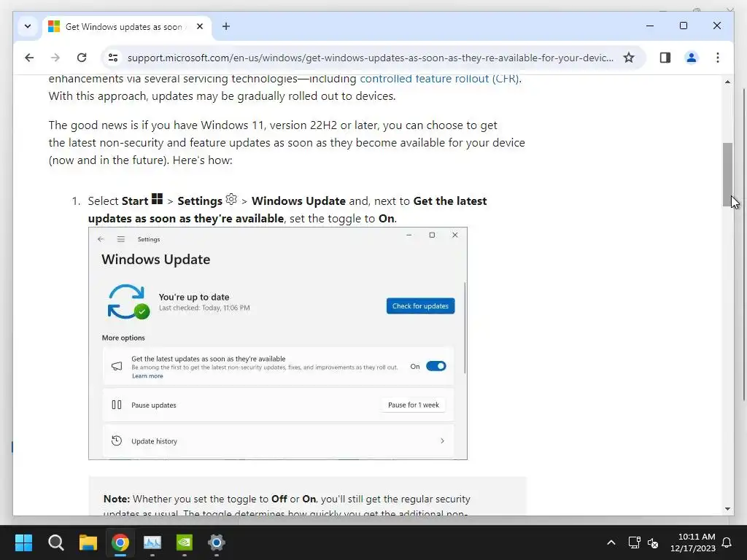
Task: Maximize the Chrome window
Action: point(683,26)
